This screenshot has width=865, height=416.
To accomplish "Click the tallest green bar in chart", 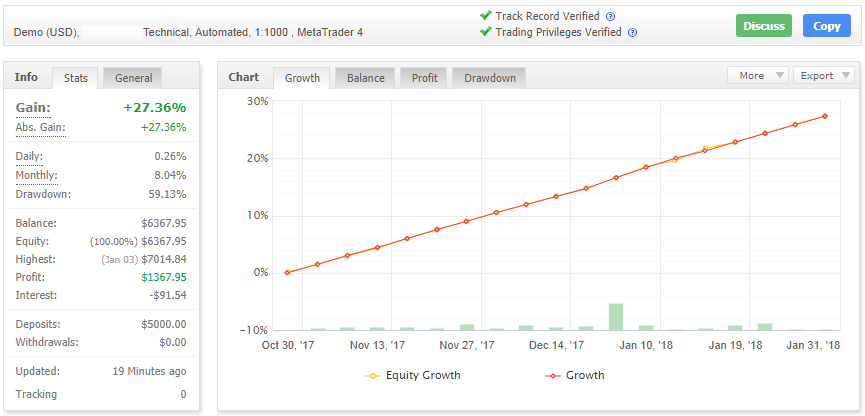I will (616, 316).
